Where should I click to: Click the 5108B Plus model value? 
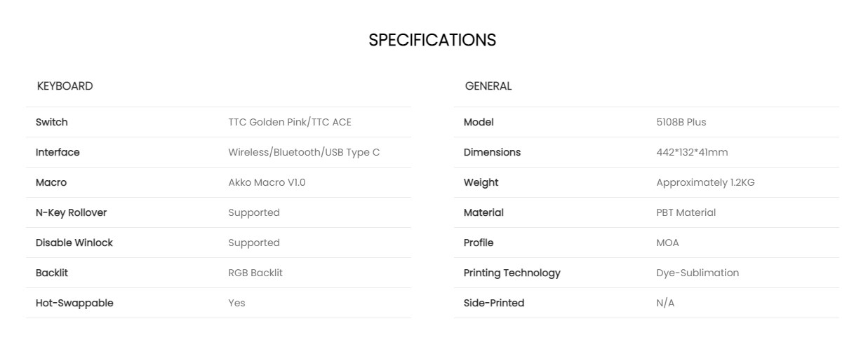(681, 122)
